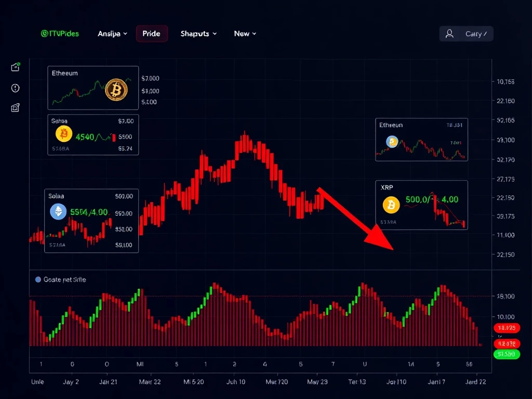Open the Shaputs dropdown menu
The height and width of the screenshot is (399, 532).
pos(198,33)
